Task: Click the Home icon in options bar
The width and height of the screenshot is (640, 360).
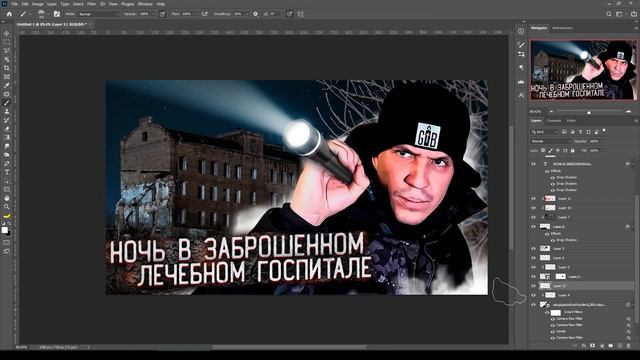Action: 9,14
